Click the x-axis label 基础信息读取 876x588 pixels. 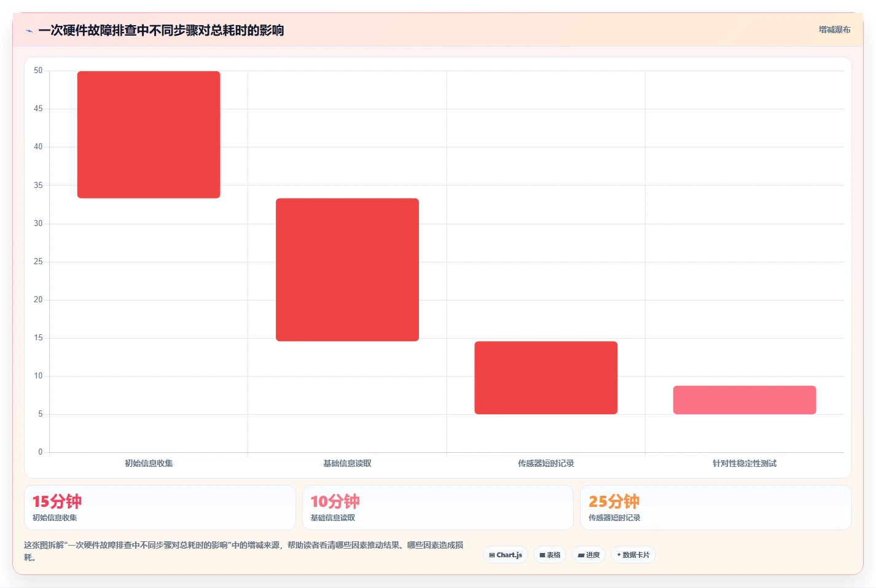[347, 463]
